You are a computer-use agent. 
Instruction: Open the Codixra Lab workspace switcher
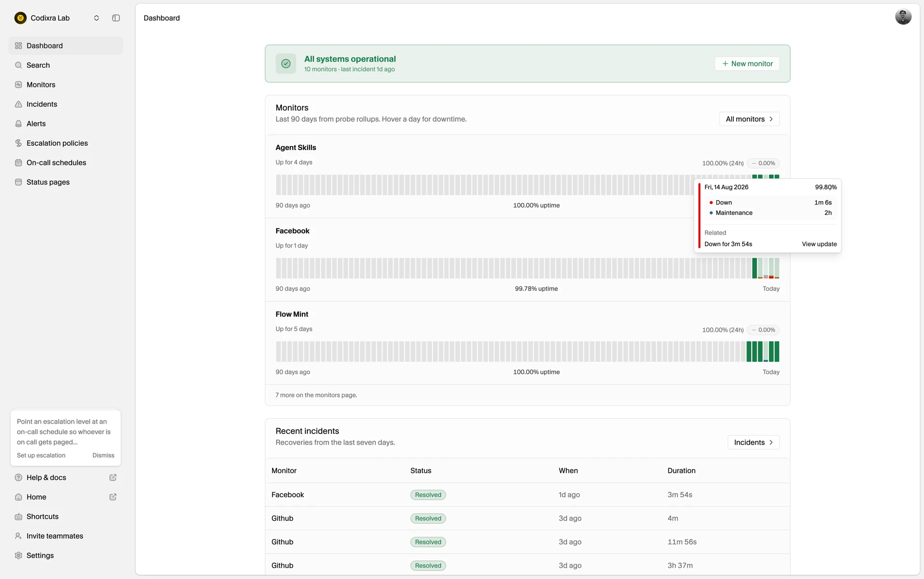(x=57, y=18)
